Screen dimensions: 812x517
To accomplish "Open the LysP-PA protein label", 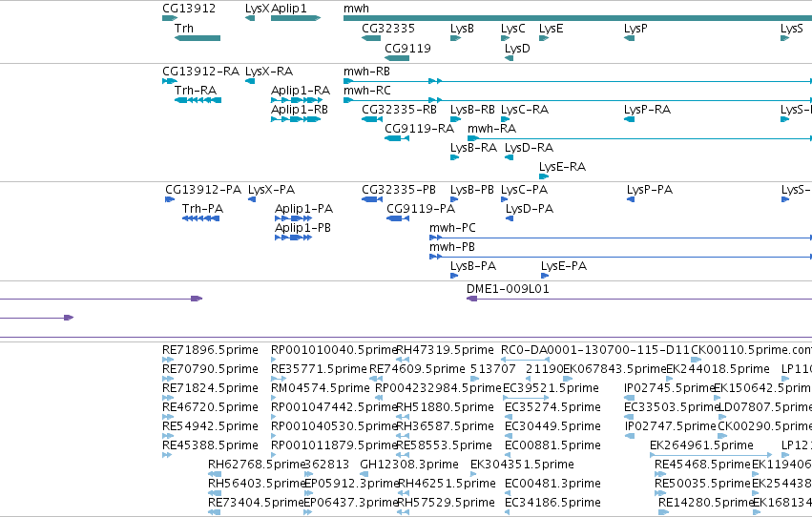I will [x=650, y=190].
